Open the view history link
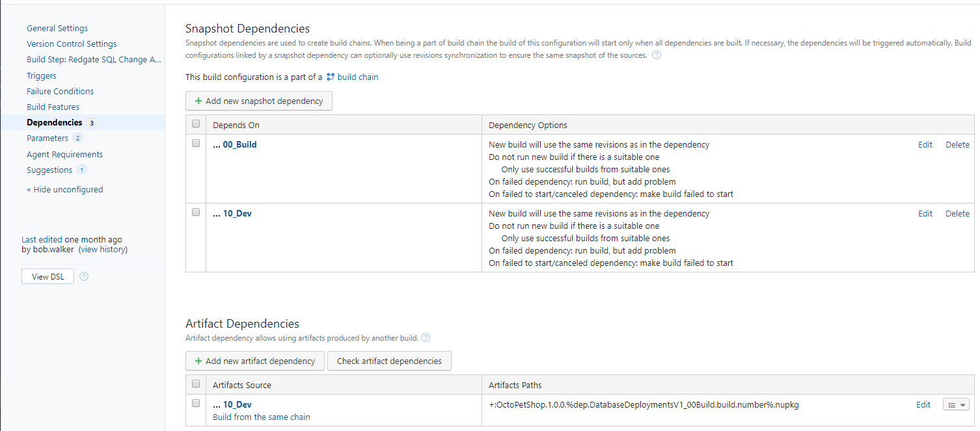This screenshot has width=980, height=431. click(103, 250)
